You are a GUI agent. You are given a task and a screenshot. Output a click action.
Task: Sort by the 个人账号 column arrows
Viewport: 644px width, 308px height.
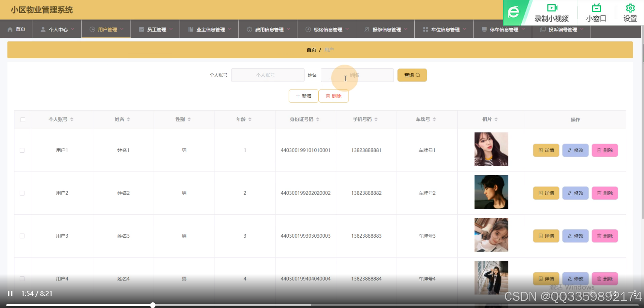tap(72, 119)
